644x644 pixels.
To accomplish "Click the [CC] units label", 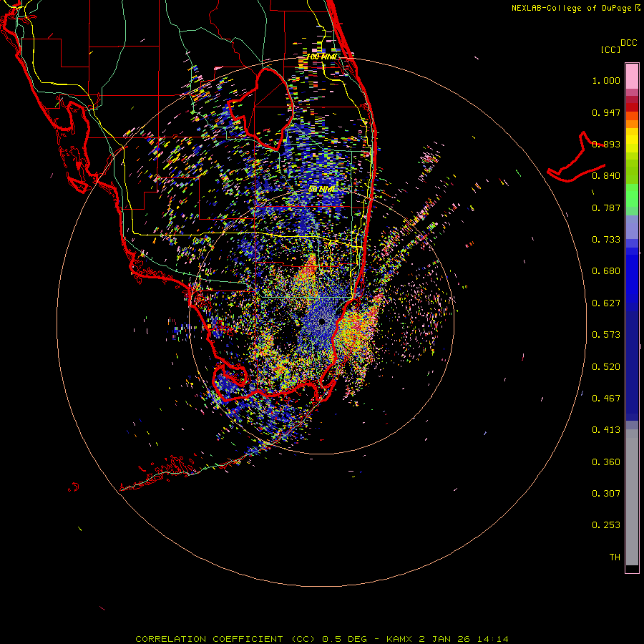I will pos(610,49).
